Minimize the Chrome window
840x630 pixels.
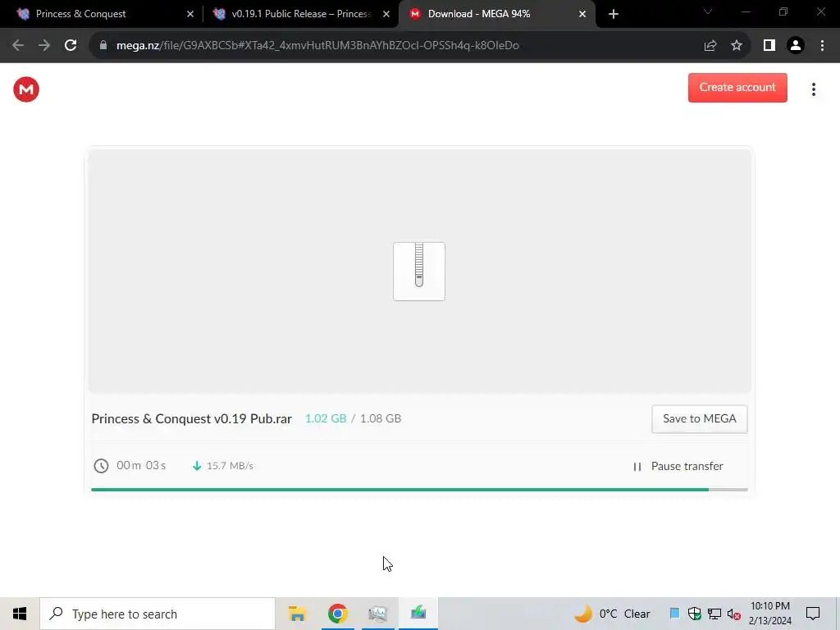point(746,11)
